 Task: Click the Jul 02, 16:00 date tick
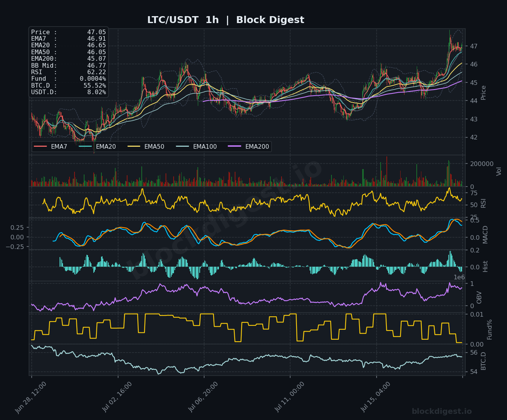click(117, 397)
